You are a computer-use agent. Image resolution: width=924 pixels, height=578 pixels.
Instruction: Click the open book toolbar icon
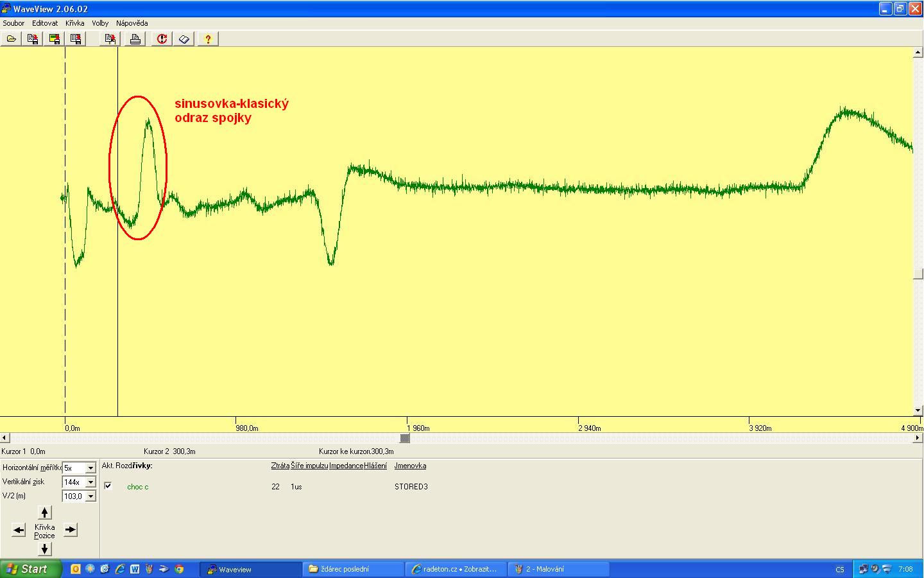184,39
